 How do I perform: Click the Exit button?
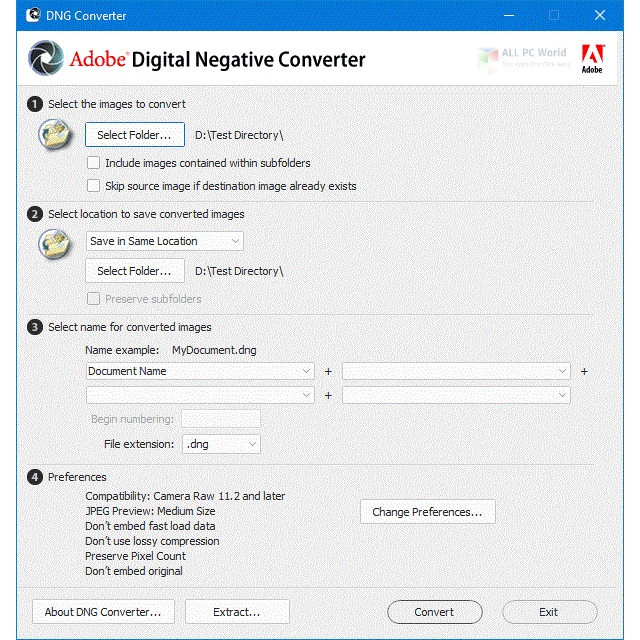(x=549, y=612)
